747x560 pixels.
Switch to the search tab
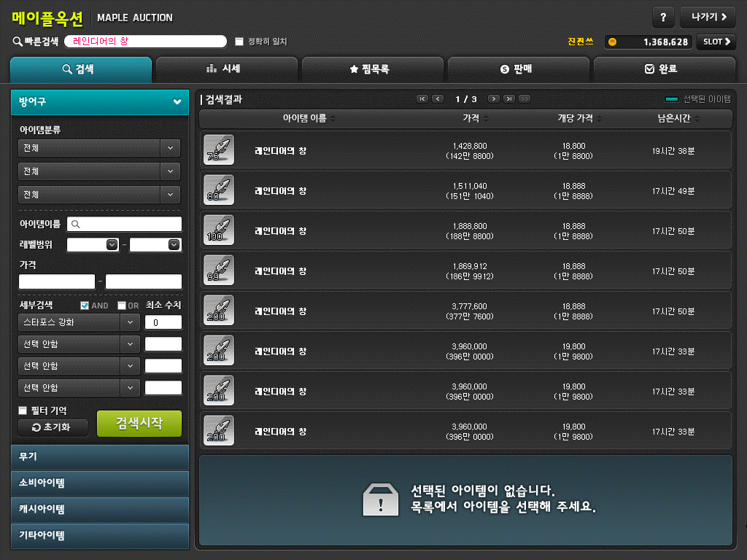[x=81, y=69]
